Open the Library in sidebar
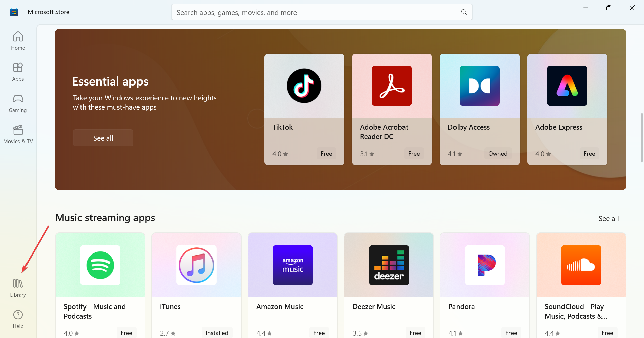The image size is (644, 338). tap(18, 288)
